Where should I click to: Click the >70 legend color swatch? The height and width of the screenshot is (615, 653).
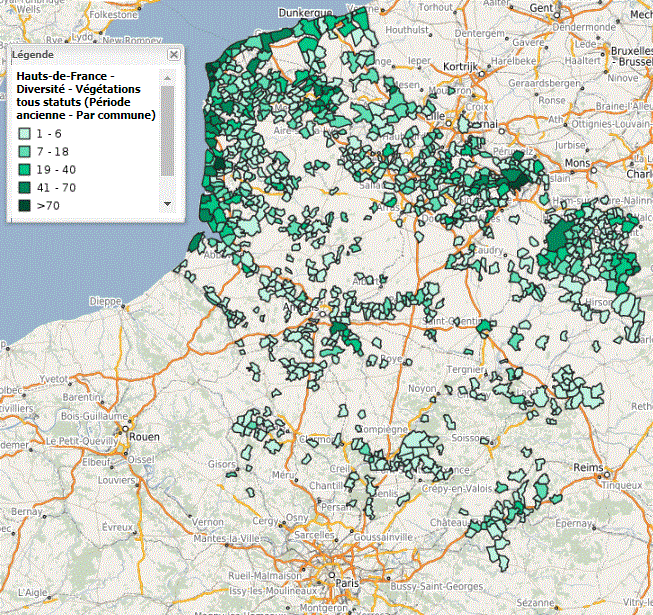coord(26,205)
